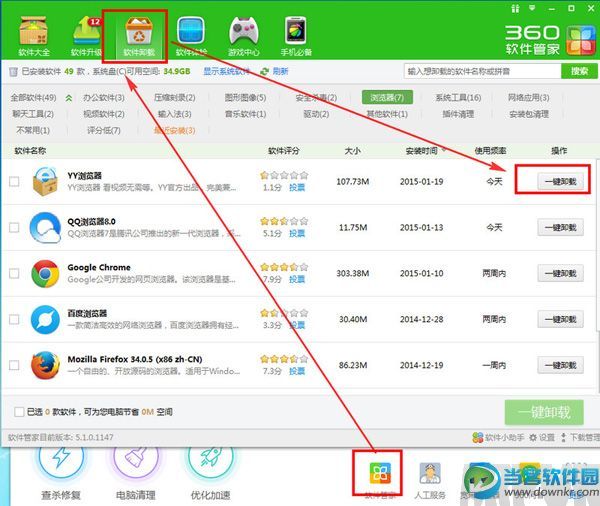Click 投票 link for YY浏览器
Image resolution: width=600 pixels, height=506 pixels.
pyautogui.click(x=297, y=188)
